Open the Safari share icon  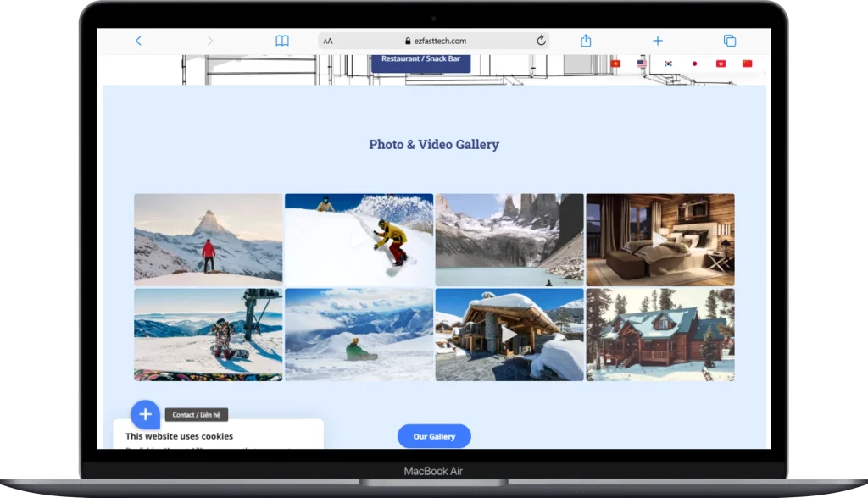[x=586, y=41]
